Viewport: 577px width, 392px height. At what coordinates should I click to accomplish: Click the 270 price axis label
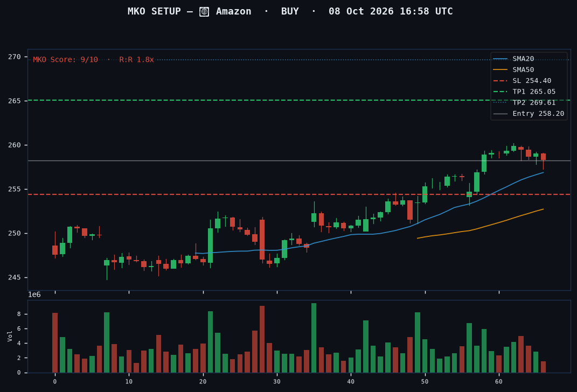tap(15, 57)
